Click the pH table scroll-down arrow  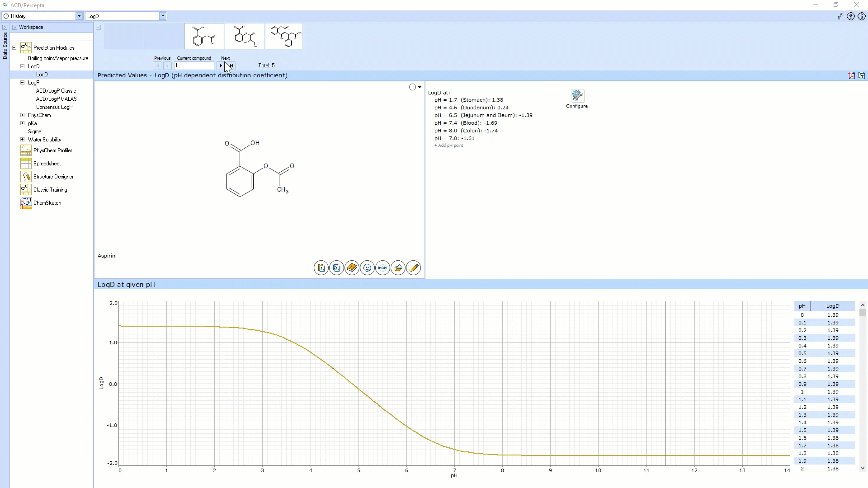click(863, 468)
